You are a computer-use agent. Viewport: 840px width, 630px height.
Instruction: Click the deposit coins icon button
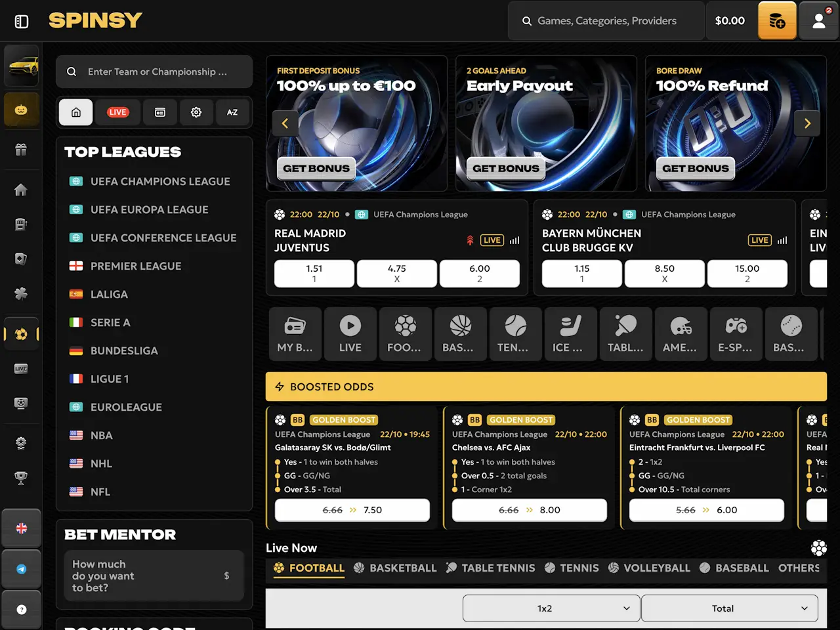pyautogui.click(x=777, y=21)
